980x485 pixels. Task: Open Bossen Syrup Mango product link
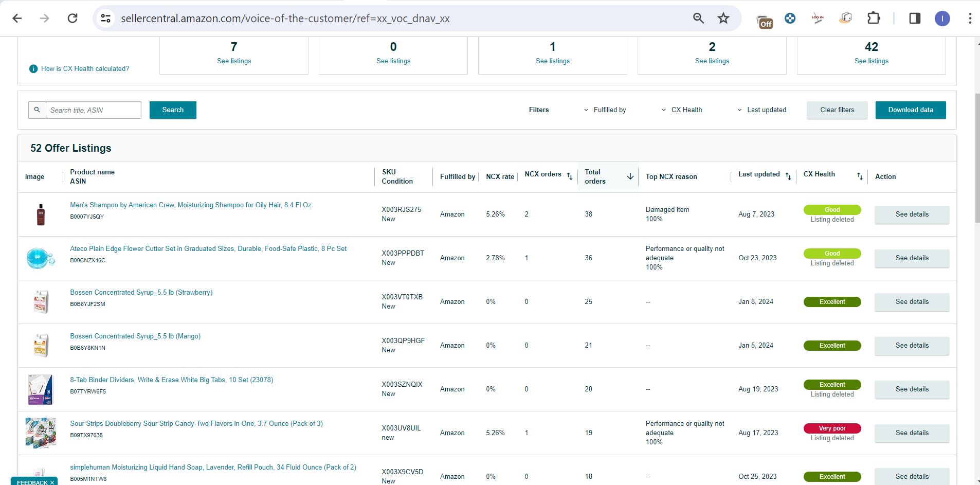tap(135, 336)
